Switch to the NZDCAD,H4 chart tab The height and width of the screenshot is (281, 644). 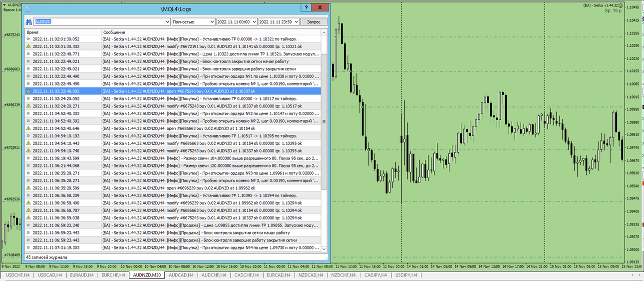point(312,275)
